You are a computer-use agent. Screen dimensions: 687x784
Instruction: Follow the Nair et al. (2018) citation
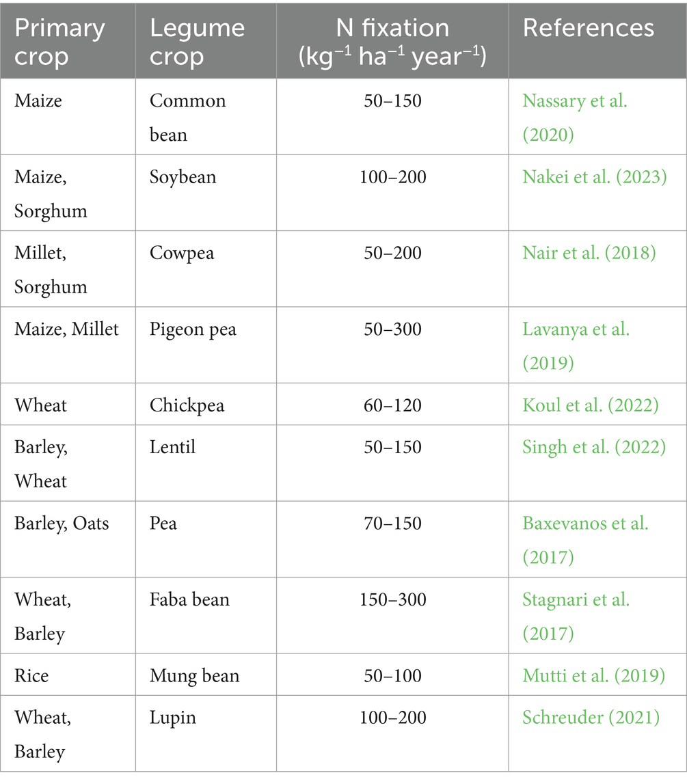click(x=589, y=253)
